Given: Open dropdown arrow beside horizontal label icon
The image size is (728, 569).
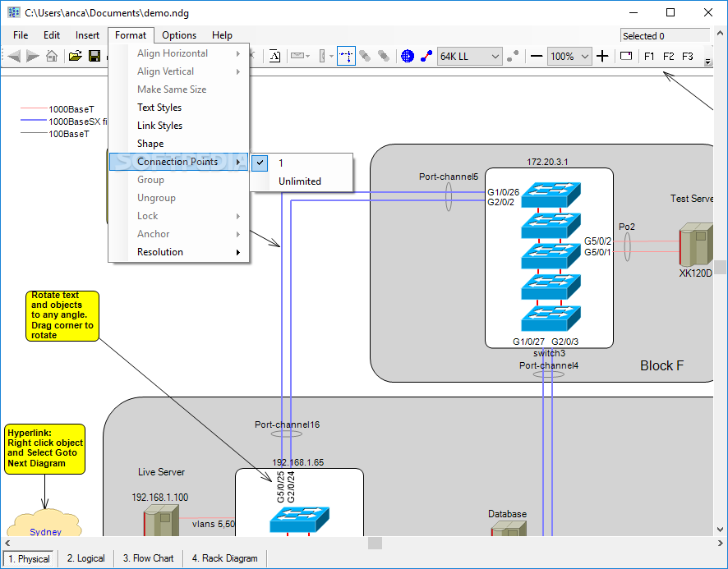Looking at the screenshot, I should coord(308,56).
